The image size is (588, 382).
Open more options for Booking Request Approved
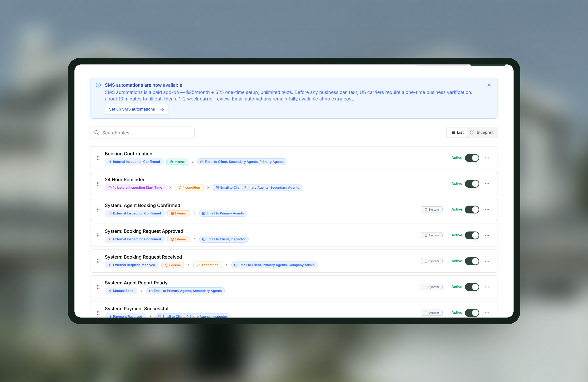[x=487, y=235]
